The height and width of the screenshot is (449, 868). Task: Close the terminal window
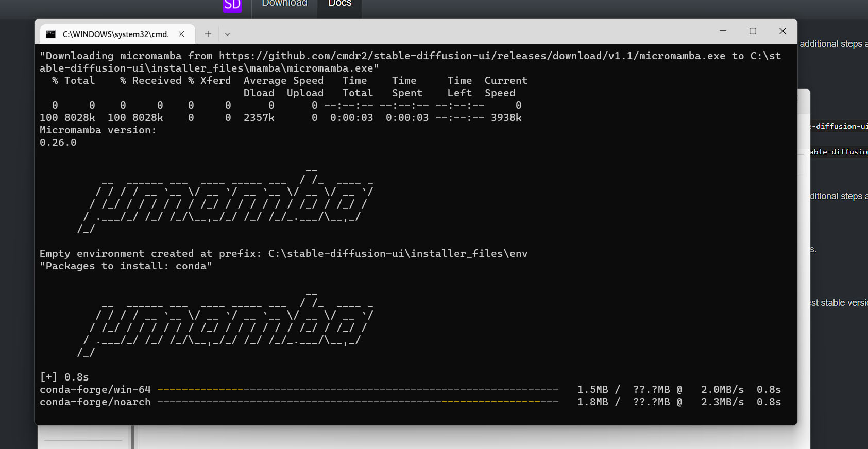click(x=782, y=31)
